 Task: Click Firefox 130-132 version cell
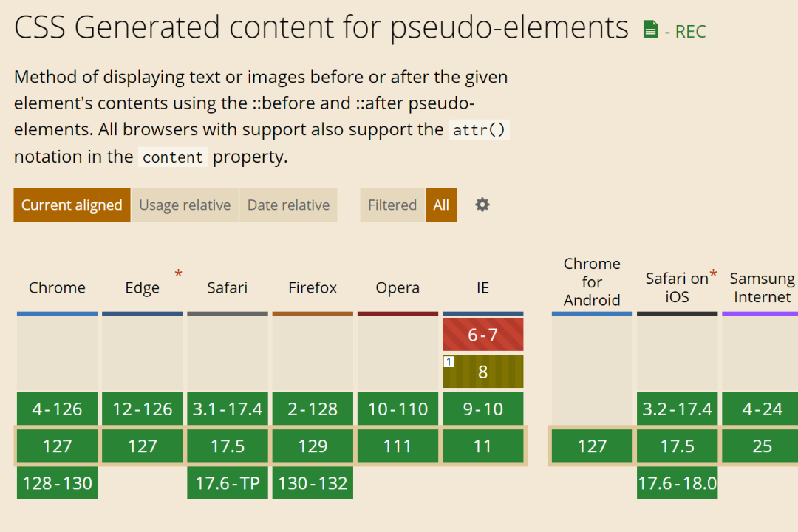tap(313, 482)
